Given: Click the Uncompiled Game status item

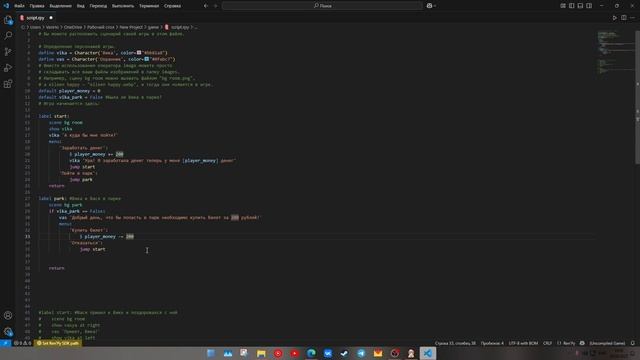Looking at the screenshot, I should [607, 343].
